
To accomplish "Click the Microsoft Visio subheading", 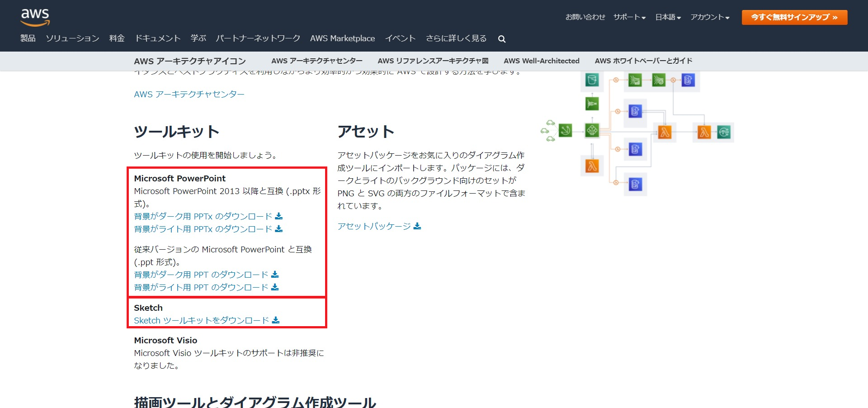I will click(165, 340).
